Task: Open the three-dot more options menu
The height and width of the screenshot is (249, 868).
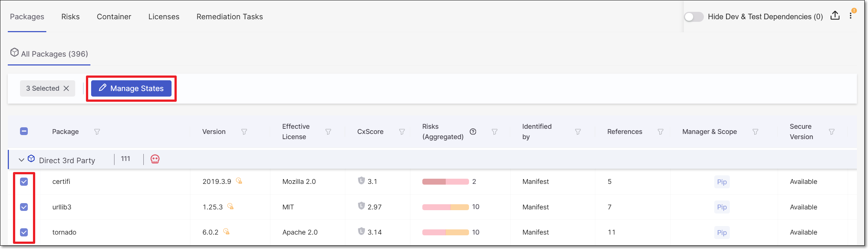Action: [851, 16]
